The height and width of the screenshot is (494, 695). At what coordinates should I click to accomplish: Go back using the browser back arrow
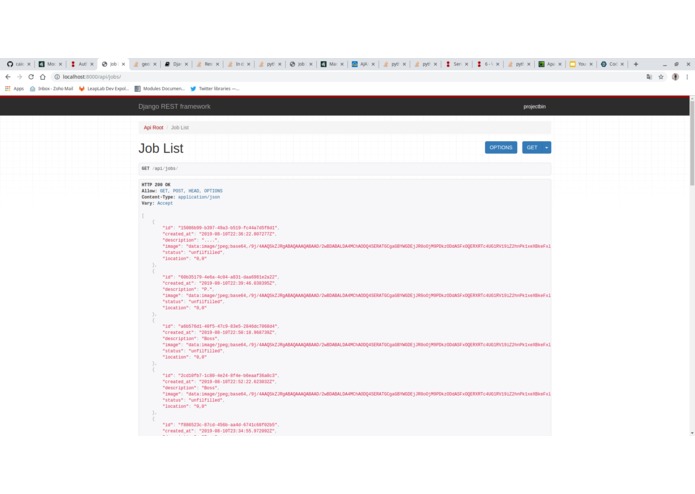coord(8,77)
